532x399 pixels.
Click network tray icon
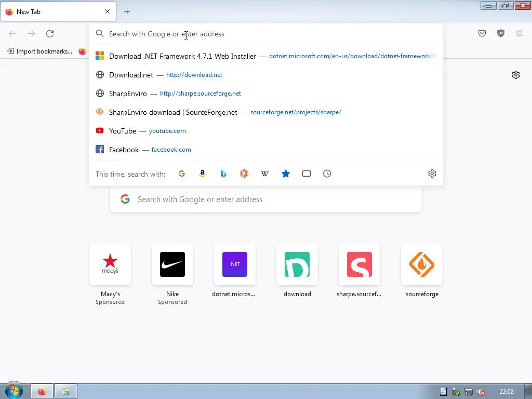point(468,392)
